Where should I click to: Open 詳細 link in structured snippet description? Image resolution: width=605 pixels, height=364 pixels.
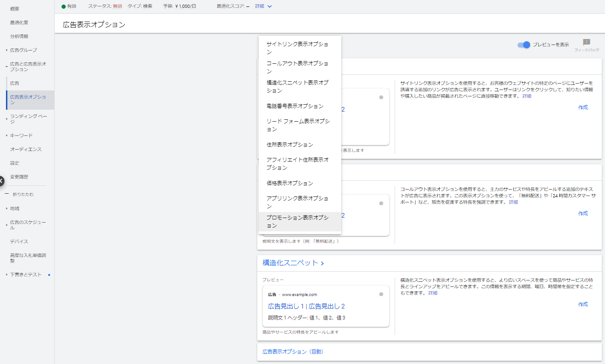433,293
